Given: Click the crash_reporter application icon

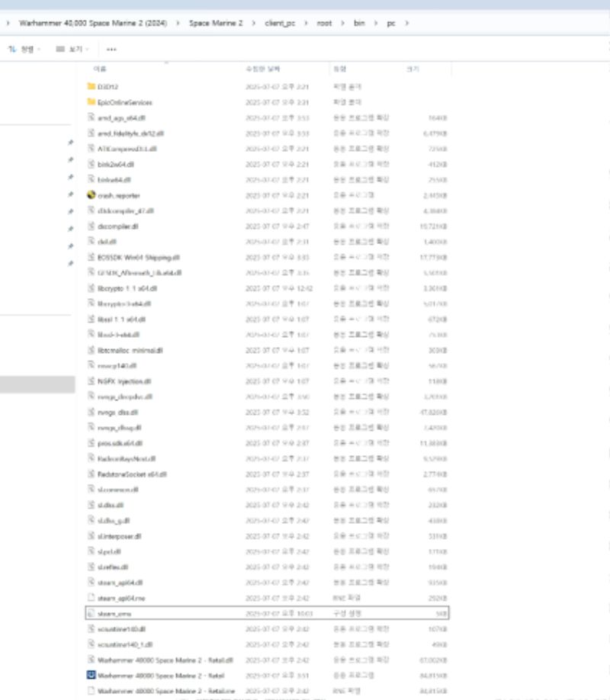Looking at the screenshot, I should point(91,195).
